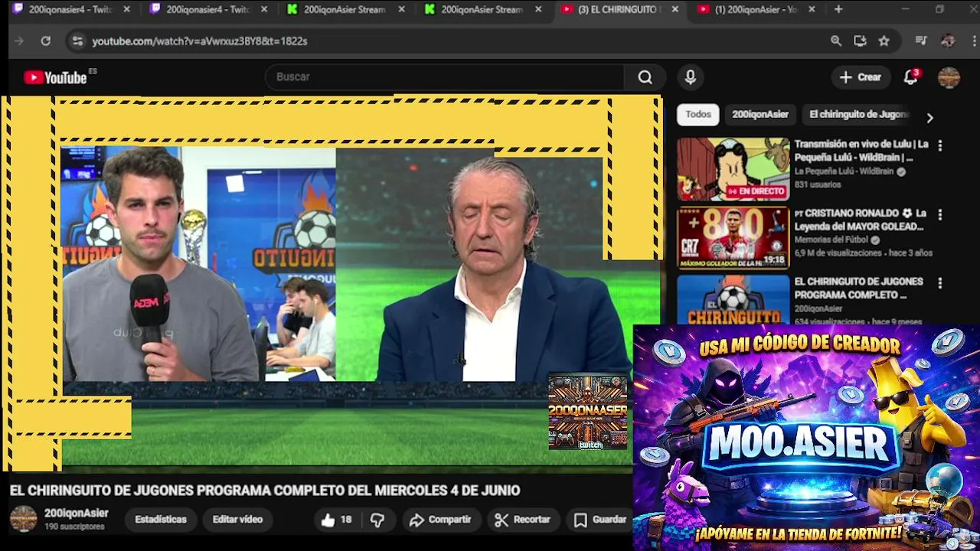Open Memorias del Fútbol channel link

[x=831, y=240]
